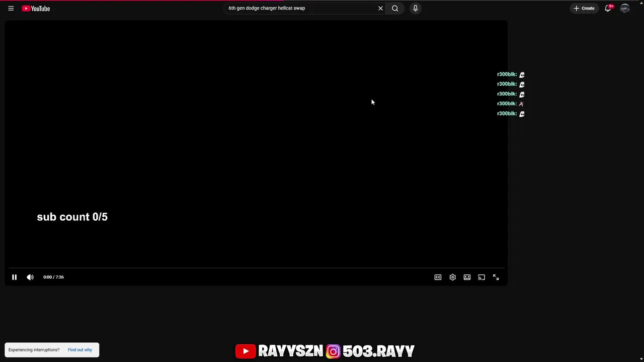Go to the YouTube home logo
The image size is (644, 362).
point(36,9)
